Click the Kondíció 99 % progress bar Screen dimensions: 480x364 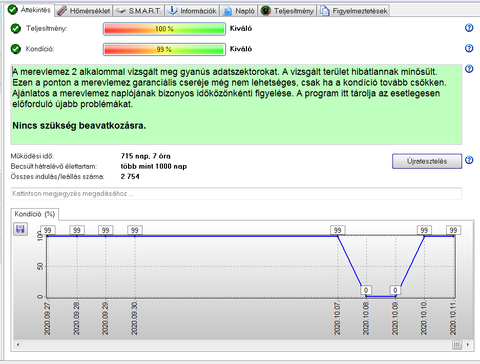164,49
